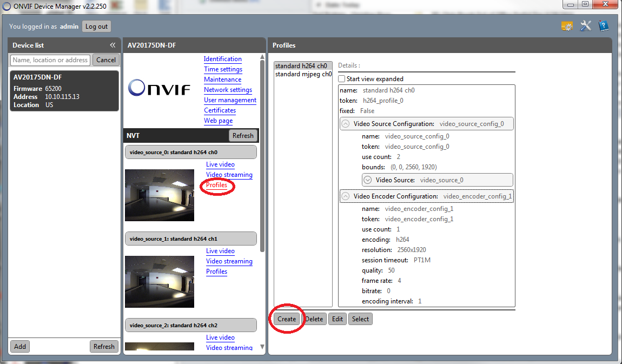Open the Identification link
This screenshot has height=364, width=622.
222,59
